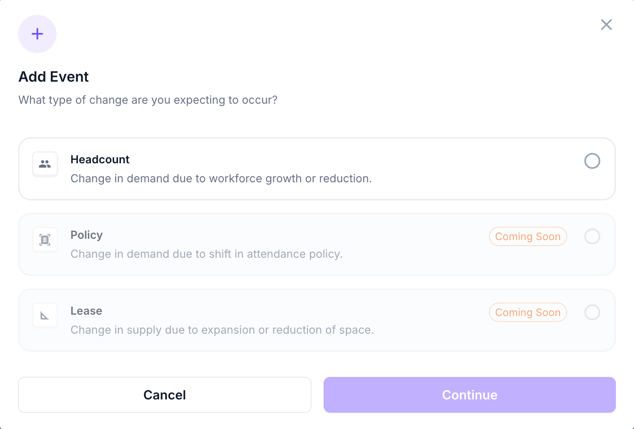This screenshot has width=634, height=429.
Task: Click Lease's Coming Soon badge
Action: point(528,313)
